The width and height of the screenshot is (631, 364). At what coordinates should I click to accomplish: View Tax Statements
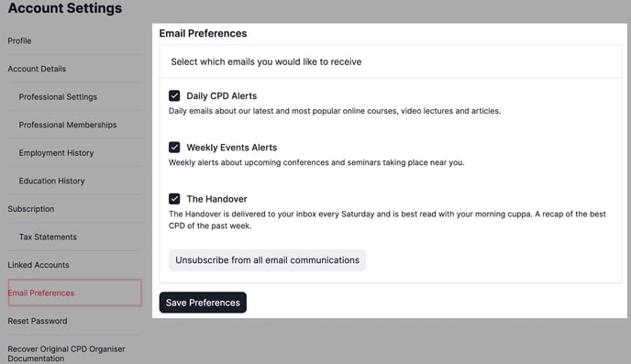tap(48, 237)
